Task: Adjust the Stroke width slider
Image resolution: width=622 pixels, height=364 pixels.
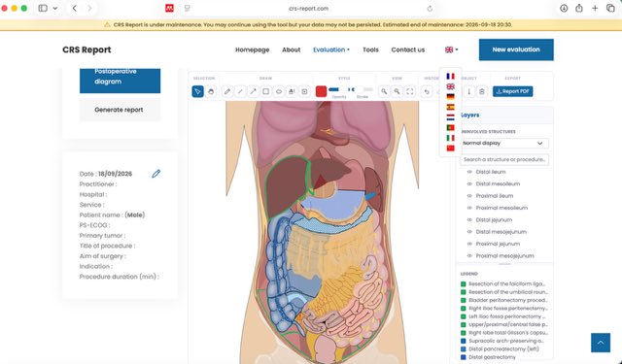Action: 363,89
